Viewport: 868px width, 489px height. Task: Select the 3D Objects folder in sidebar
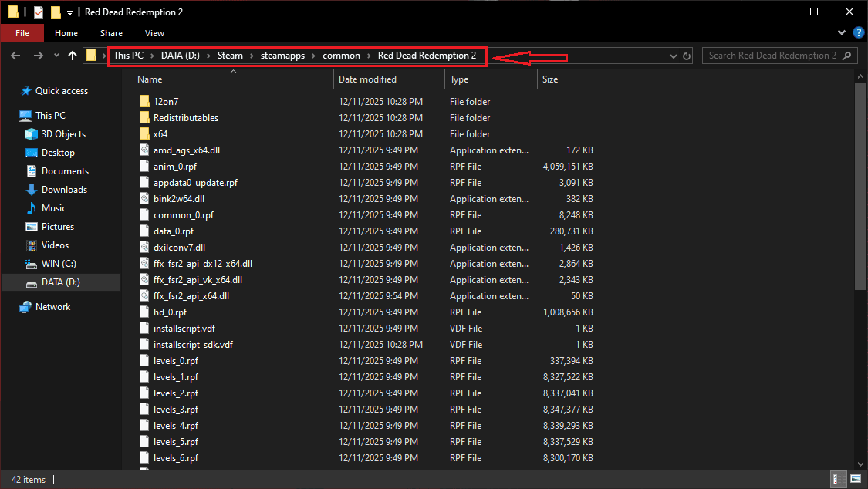tap(63, 134)
